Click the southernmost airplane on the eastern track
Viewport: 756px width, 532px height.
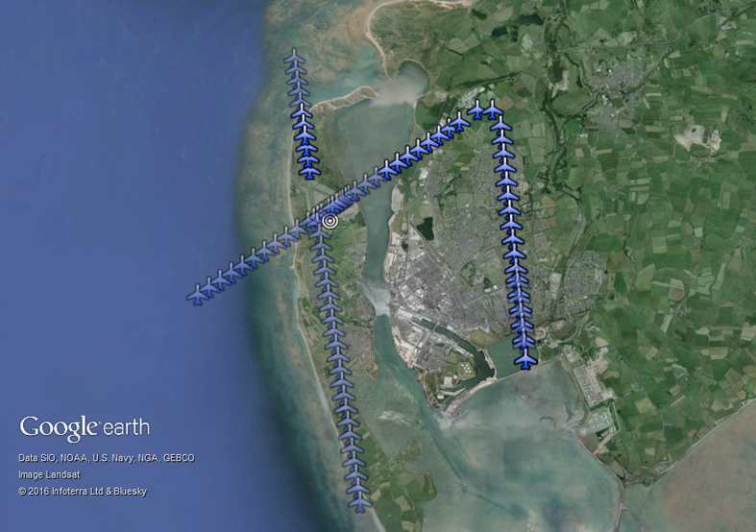click(525, 359)
